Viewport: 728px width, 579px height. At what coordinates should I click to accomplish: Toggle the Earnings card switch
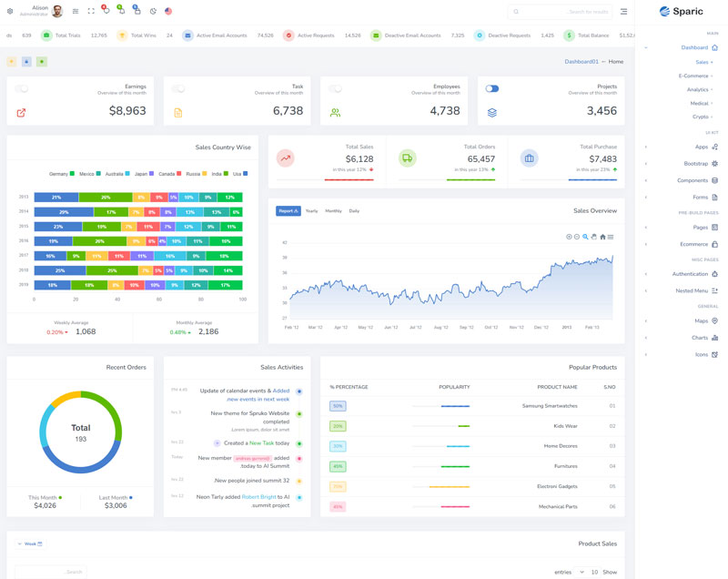[22, 89]
